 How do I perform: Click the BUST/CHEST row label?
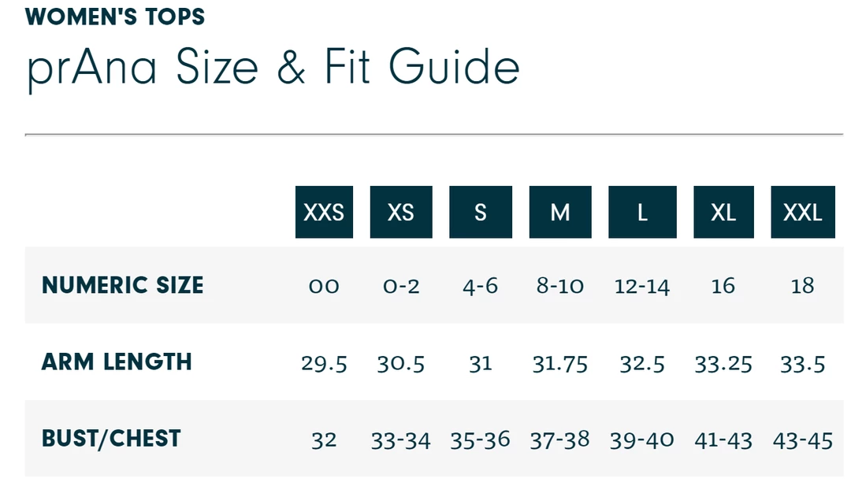111,439
